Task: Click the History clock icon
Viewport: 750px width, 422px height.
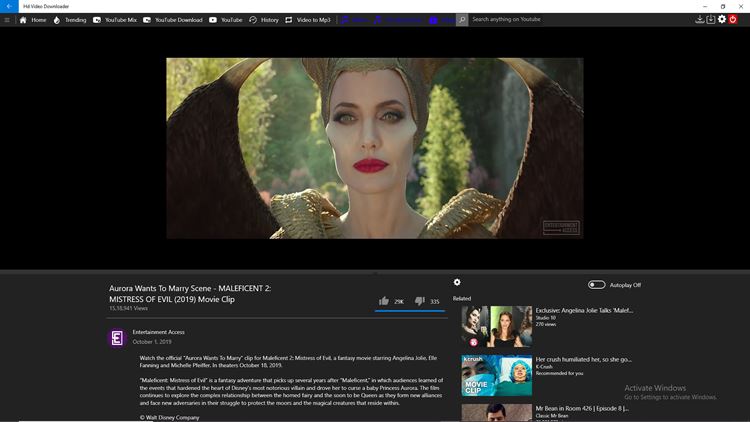Action: click(253, 20)
